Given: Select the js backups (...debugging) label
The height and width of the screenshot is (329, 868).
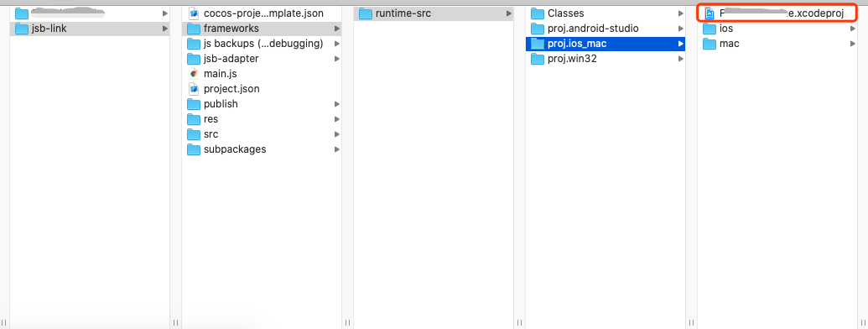Looking at the screenshot, I should point(263,44).
